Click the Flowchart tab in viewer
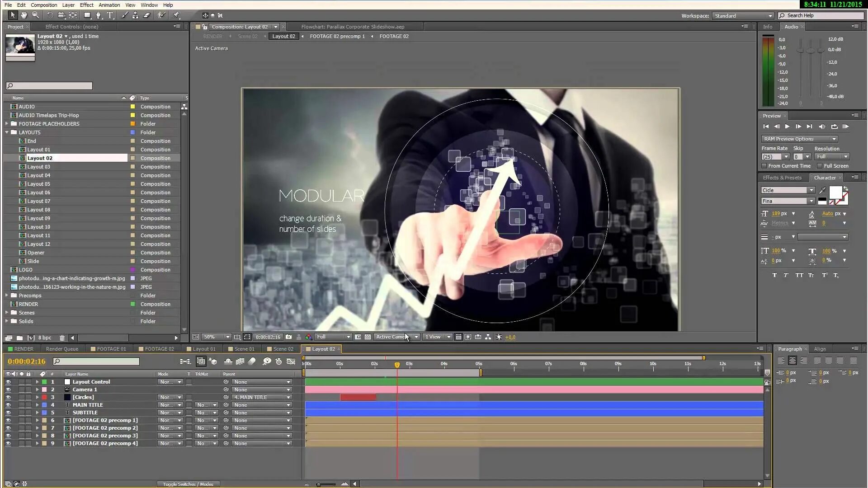Viewport: 868px width, 488px height. pyautogui.click(x=352, y=26)
